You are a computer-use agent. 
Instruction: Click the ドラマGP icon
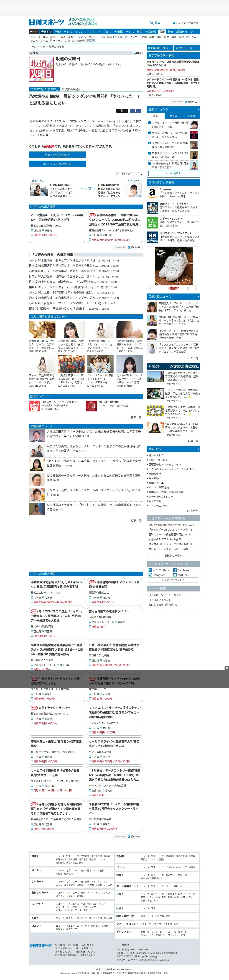pyautogui.click(x=34, y=406)
